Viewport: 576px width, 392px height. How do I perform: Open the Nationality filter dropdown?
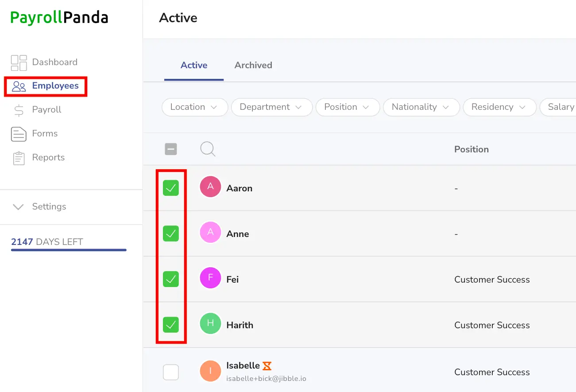click(421, 107)
